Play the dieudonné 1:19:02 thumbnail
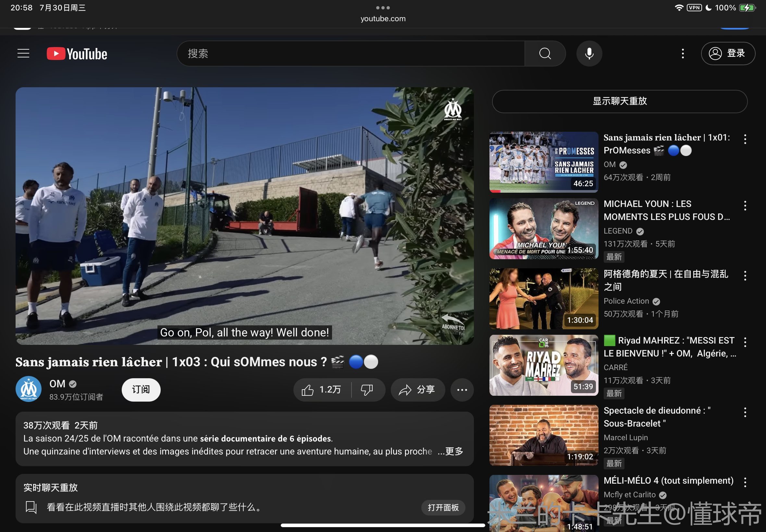 (544, 435)
